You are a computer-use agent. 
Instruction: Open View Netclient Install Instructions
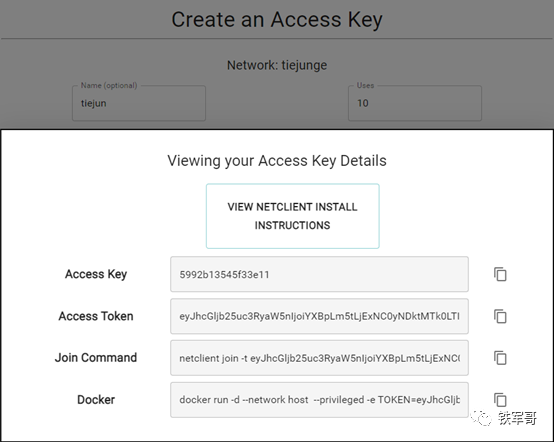pyautogui.click(x=293, y=216)
